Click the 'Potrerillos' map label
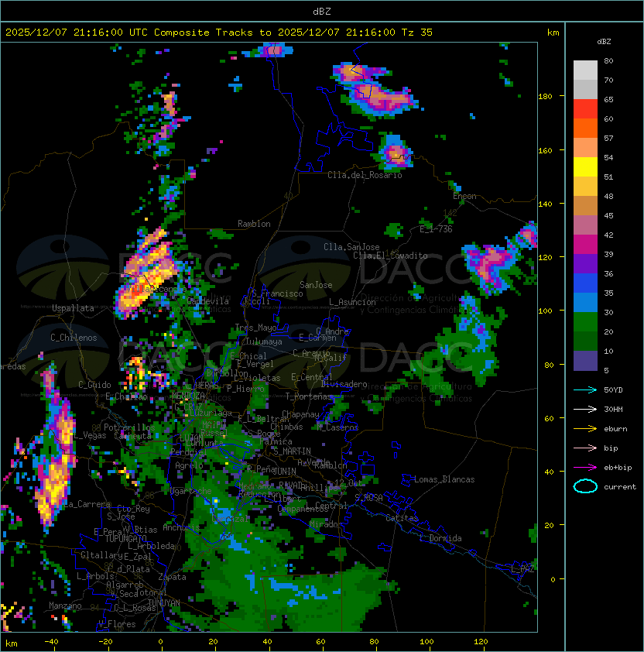 pyautogui.click(x=129, y=427)
